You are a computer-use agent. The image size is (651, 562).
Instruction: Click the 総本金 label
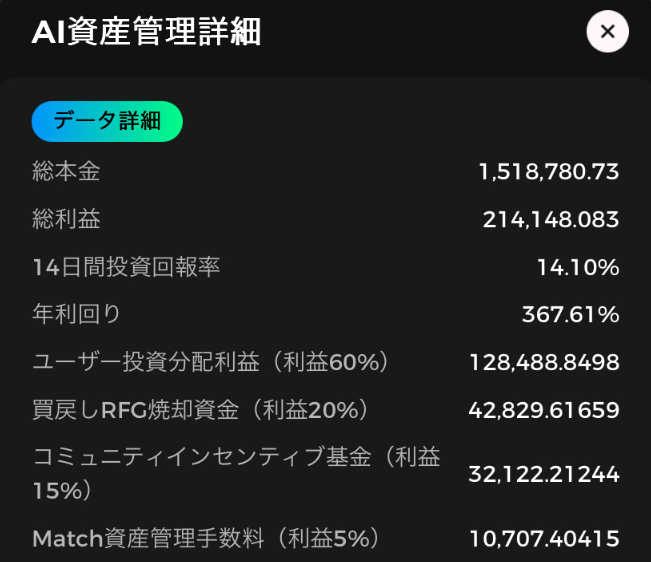coord(66,171)
